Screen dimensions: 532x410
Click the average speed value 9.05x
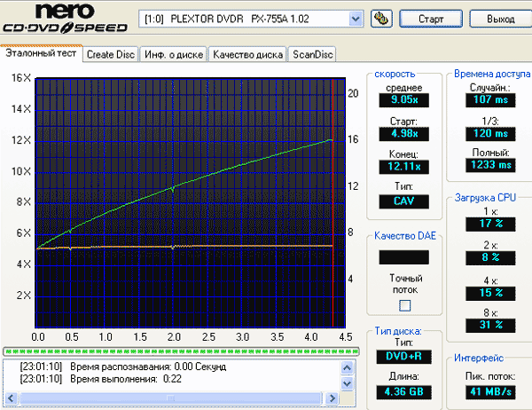(x=403, y=100)
